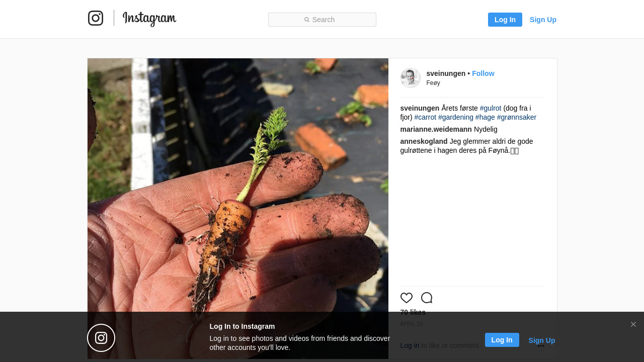Click the Instagram wordmark logo
Image resolution: width=644 pixels, height=362 pixels.
[x=149, y=19]
